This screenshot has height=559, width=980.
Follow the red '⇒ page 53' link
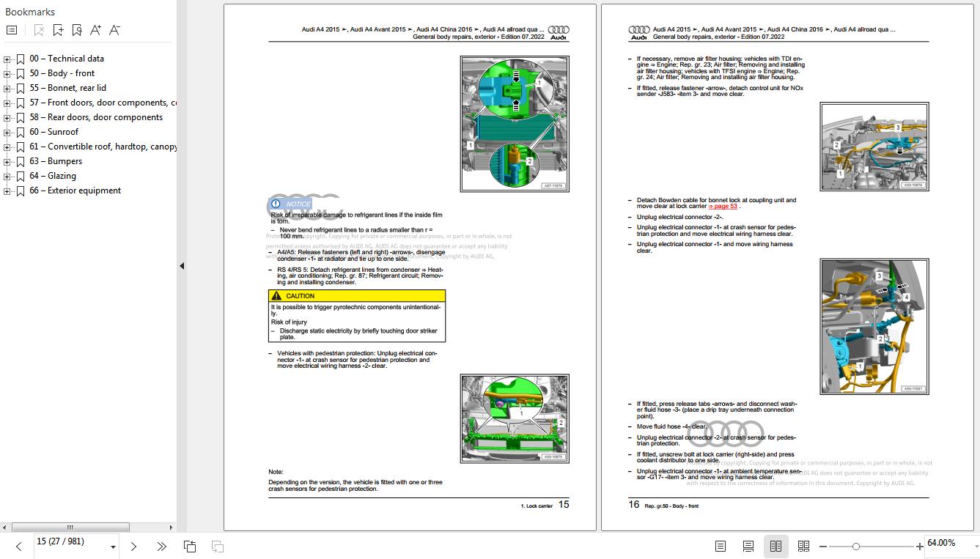click(723, 207)
